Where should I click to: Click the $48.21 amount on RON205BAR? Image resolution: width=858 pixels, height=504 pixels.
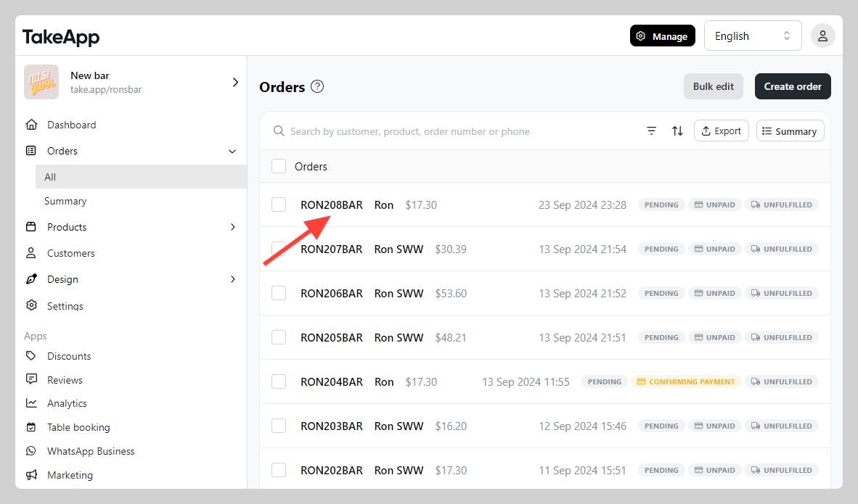point(451,337)
